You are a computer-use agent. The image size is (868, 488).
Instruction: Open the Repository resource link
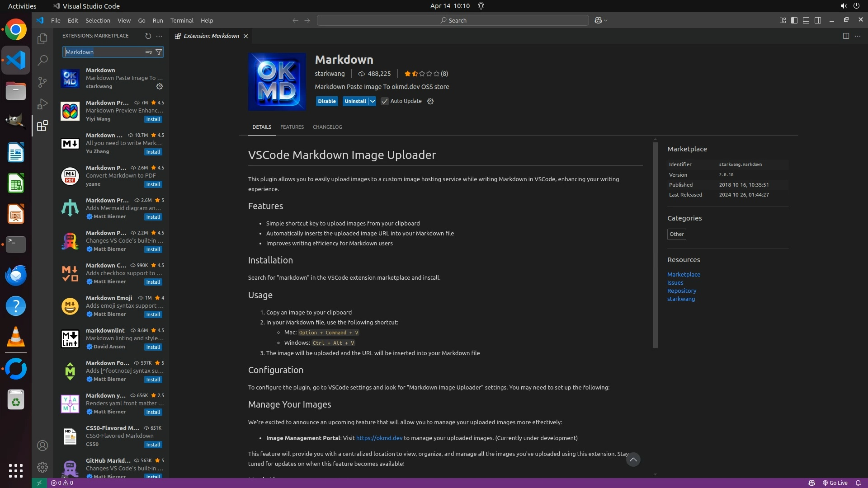pyautogui.click(x=681, y=291)
